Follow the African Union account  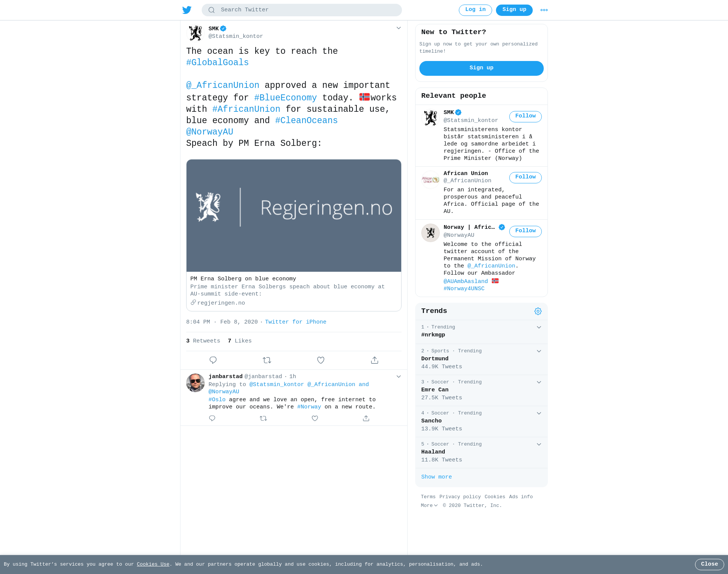(x=525, y=177)
